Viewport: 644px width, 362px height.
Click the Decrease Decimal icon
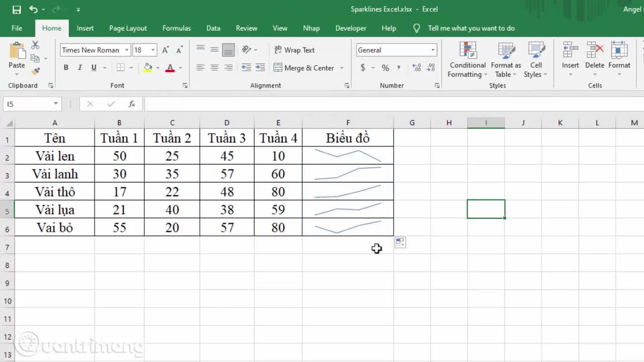431,67
